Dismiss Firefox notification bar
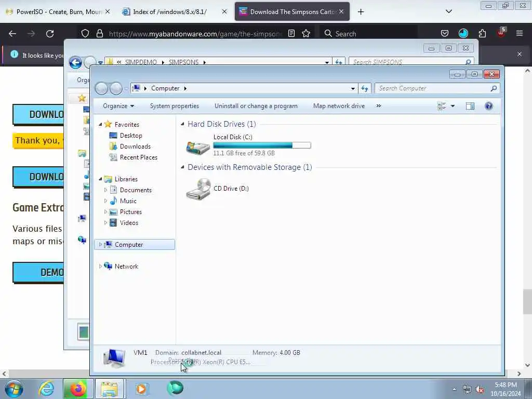Viewport: 532px width, 399px height. pyautogui.click(x=520, y=54)
